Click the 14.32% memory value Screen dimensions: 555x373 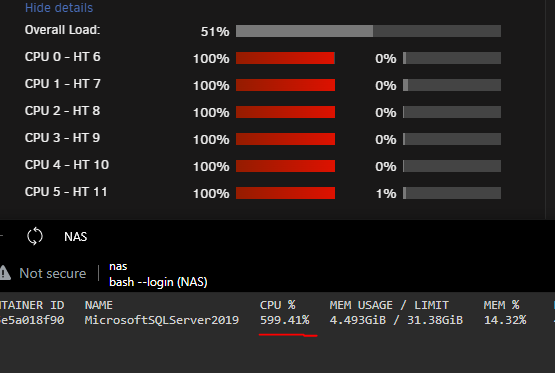(505, 320)
